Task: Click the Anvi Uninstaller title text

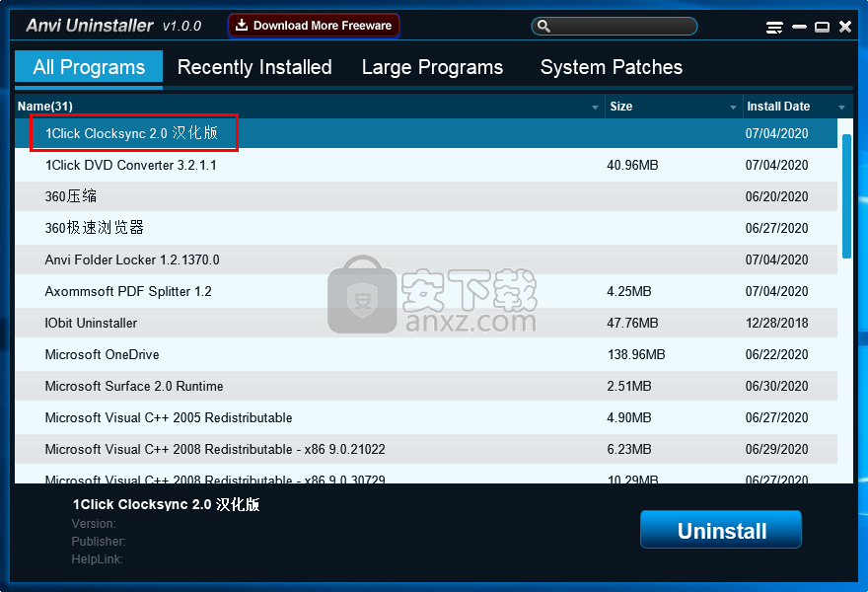Action: (x=90, y=26)
